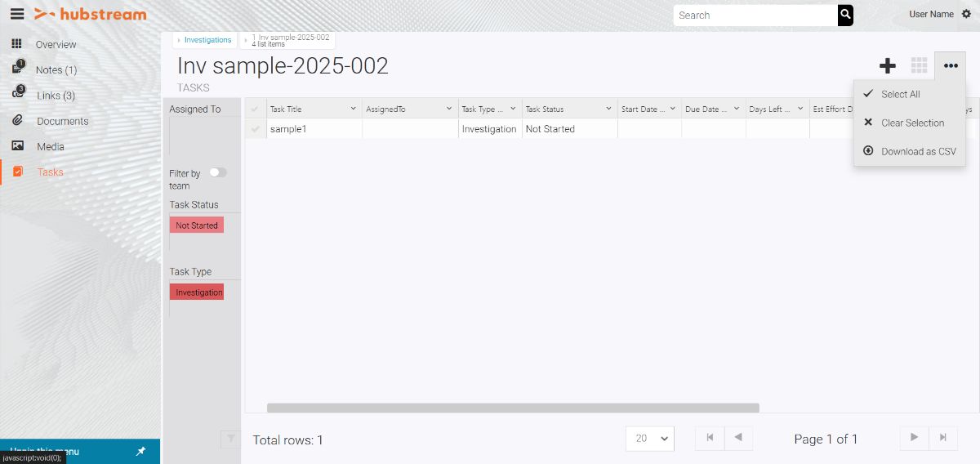
Task: Open Task Title column dropdown
Action: (x=354, y=109)
